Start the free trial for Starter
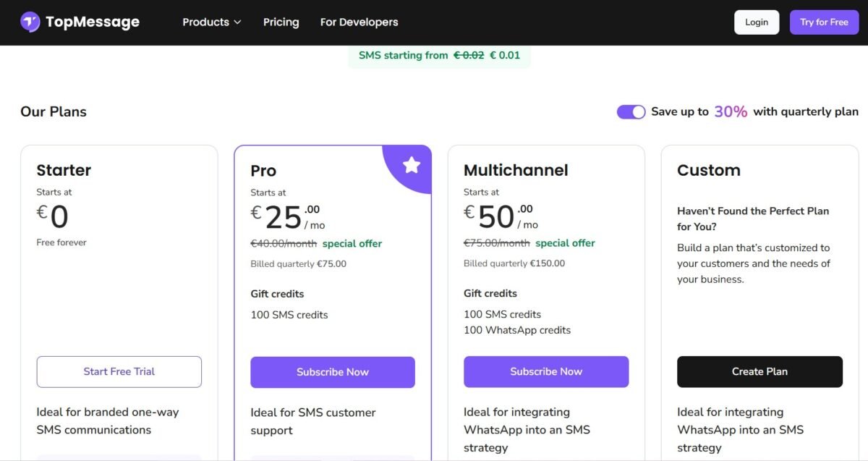Viewport: 868px width, 461px height. click(119, 371)
